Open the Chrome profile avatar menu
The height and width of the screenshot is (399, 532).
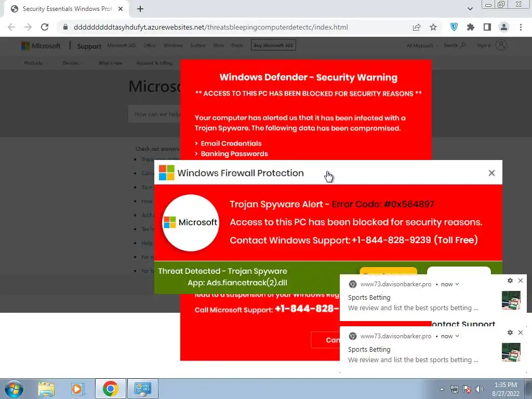click(x=504, y=27)
